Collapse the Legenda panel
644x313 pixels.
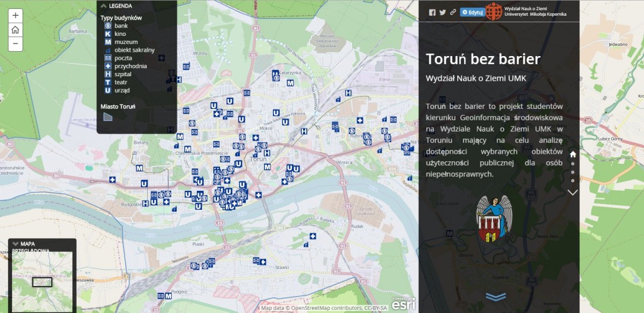[x=104, y=6]
